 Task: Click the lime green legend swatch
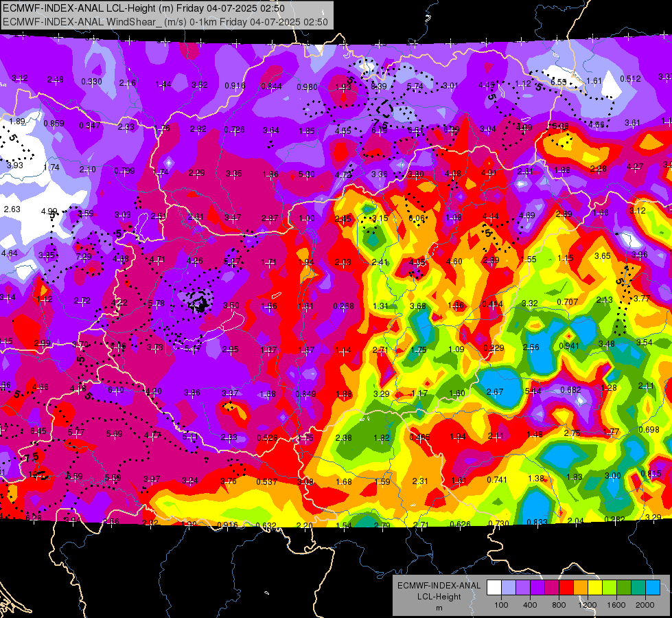point(610,587)
